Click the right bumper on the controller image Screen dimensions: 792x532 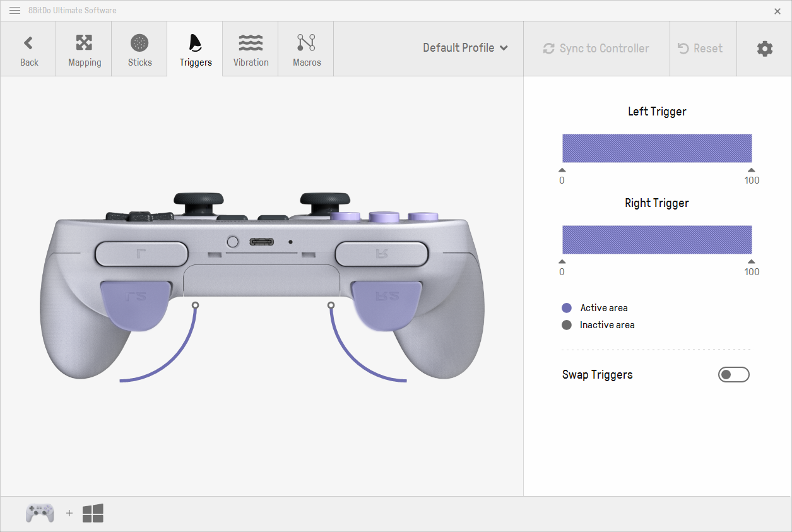pos(382,254)
